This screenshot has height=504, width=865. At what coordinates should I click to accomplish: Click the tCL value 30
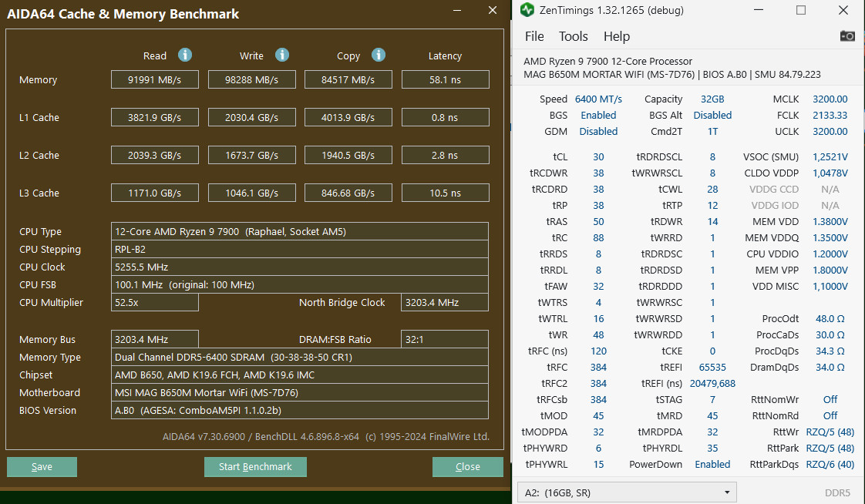[x=598, y=156]
